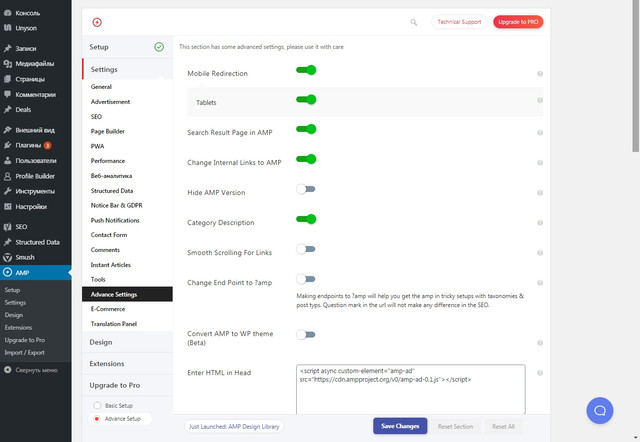The image size is (640, 442).
Task: Turn off the Tablets toggle
Action: point(306,100)
